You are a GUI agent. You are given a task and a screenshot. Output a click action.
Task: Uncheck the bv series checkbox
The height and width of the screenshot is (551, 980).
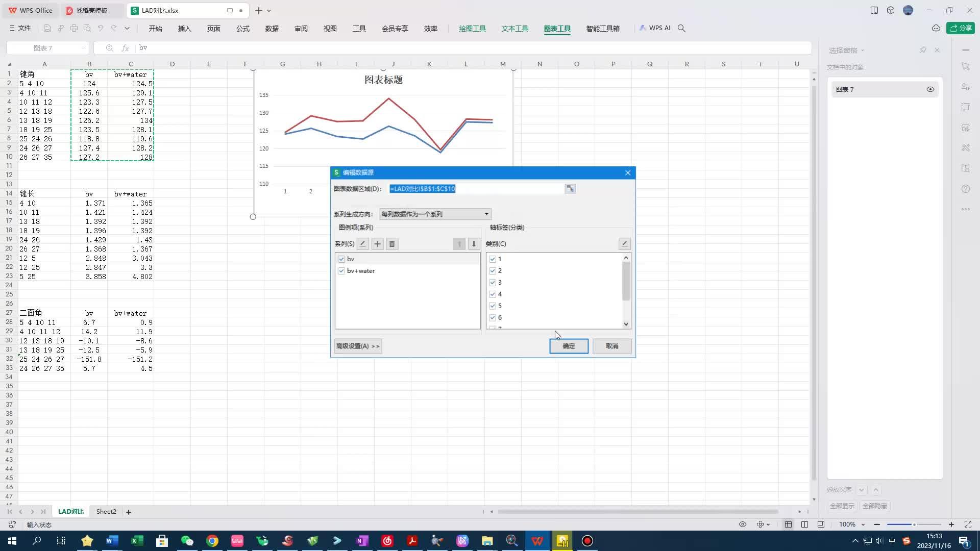click(x=341, y=259)
